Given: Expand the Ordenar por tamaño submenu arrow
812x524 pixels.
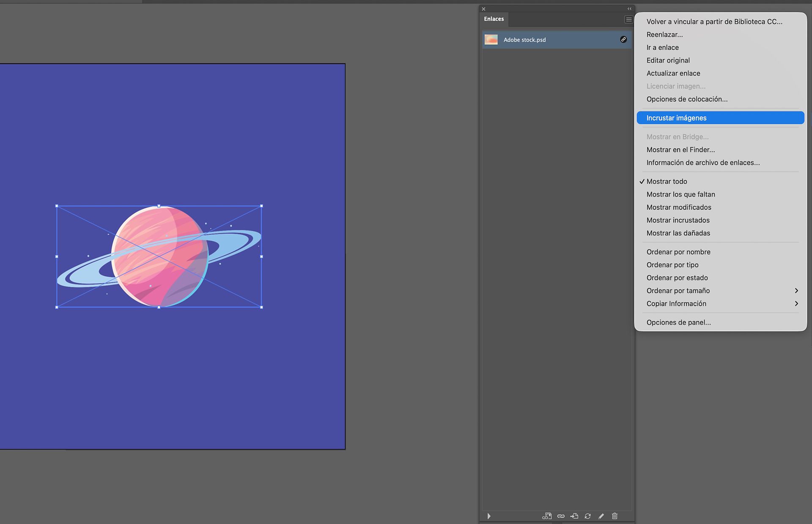Looking at the screenshot, I should (796, 291).
